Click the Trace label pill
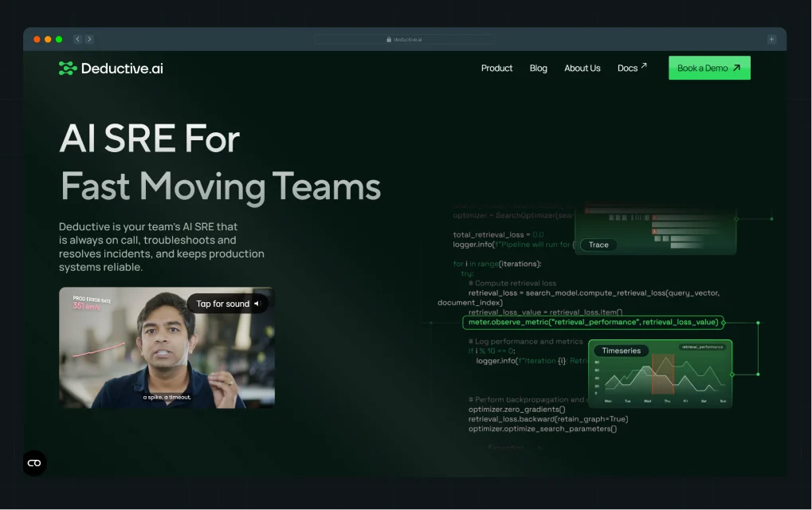The width and height of the screenshot is (812, 510). click(x=598, y=245)
